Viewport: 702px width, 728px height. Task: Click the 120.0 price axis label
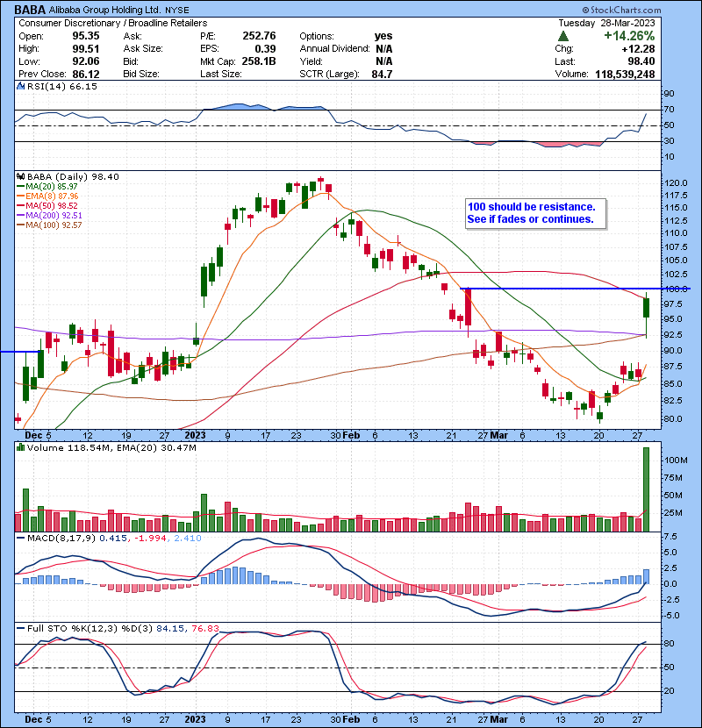[x=676, y=183]
